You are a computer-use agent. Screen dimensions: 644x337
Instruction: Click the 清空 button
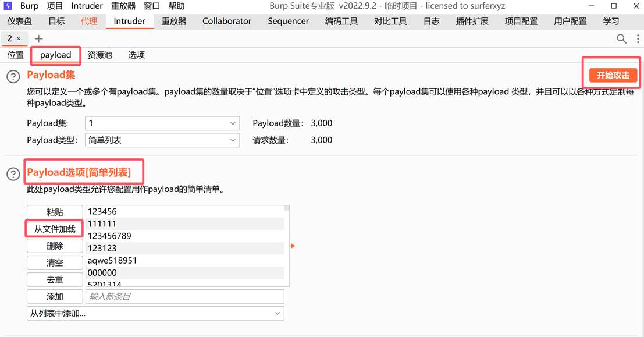55,262
